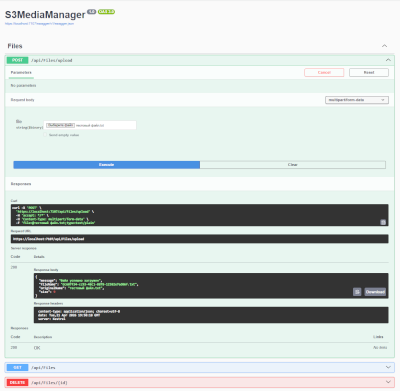
Task: Copy the curl command to clipboard
Action: (x=383, y=222)
